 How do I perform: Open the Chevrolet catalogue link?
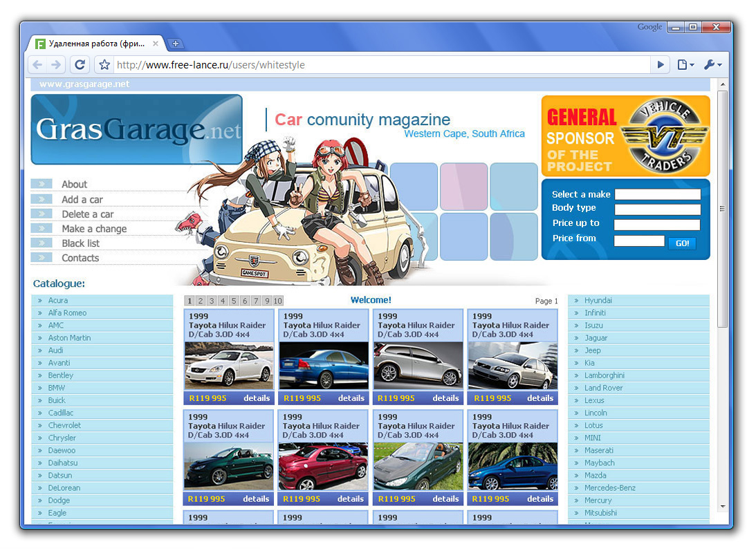click(x=64, y=425)
